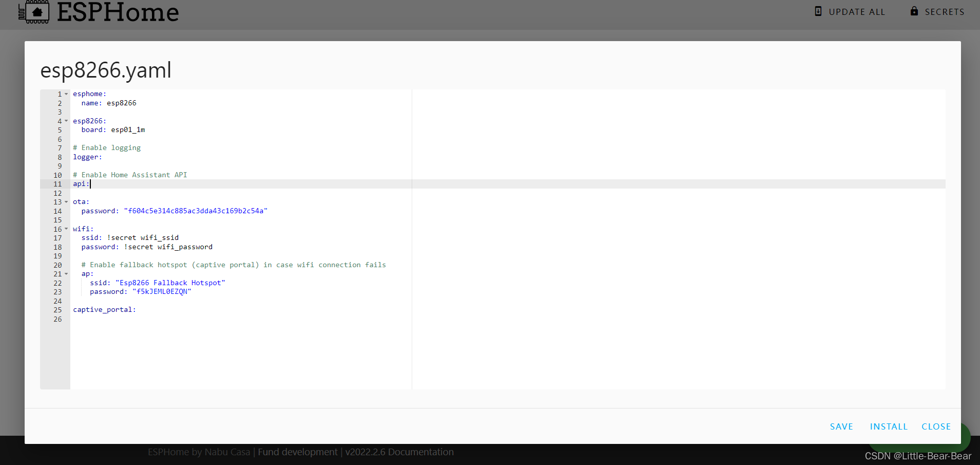This screenshot has height=465, width=980.
Task: Click the 'board: esp01_1m' line
Action: click(113, 130)
